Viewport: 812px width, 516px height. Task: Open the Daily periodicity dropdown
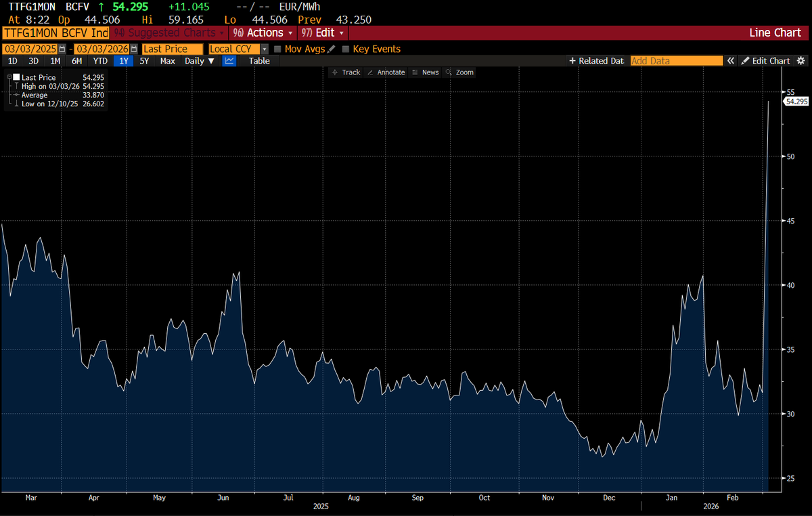coord(200,61)
